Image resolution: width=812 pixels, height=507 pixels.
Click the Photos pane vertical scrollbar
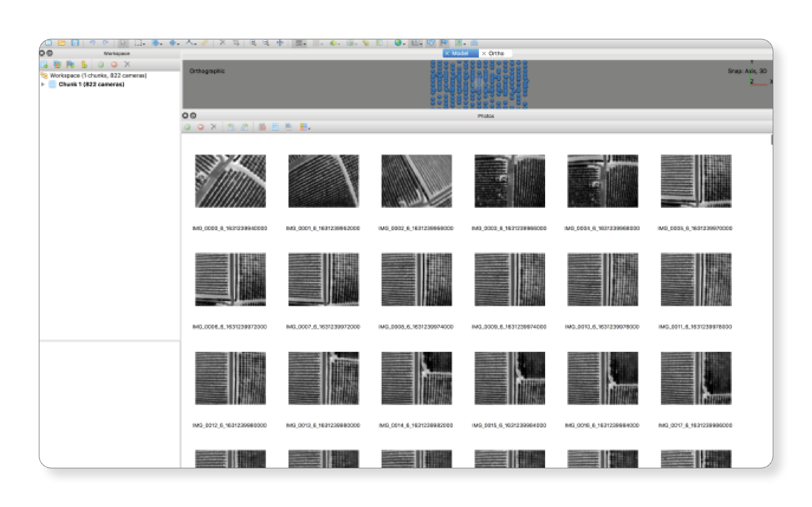(x=771, y=140)
